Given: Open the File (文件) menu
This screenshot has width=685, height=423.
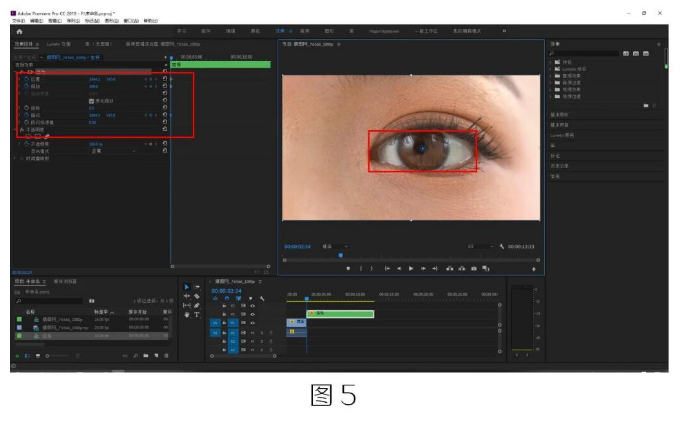Looking at the screenshot, I should pyautogui.click(x=17, y=20).
